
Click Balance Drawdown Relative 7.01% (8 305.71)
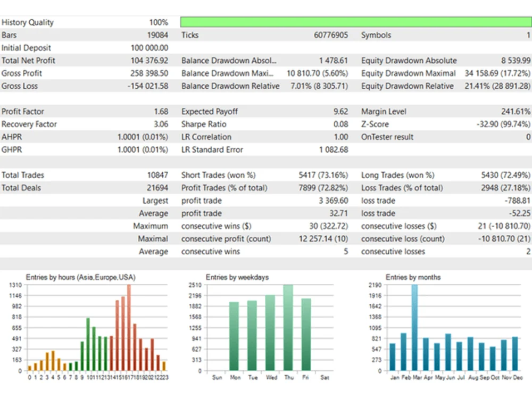coord(319,86)
